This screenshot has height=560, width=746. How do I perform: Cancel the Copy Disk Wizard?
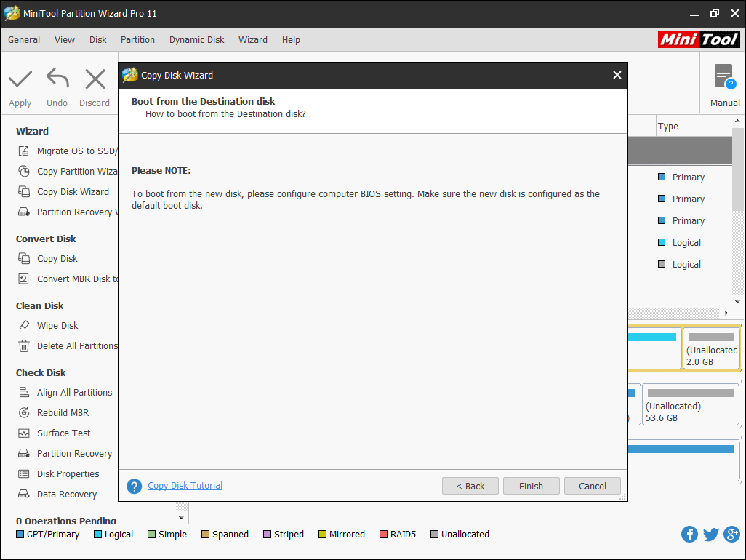593,487
